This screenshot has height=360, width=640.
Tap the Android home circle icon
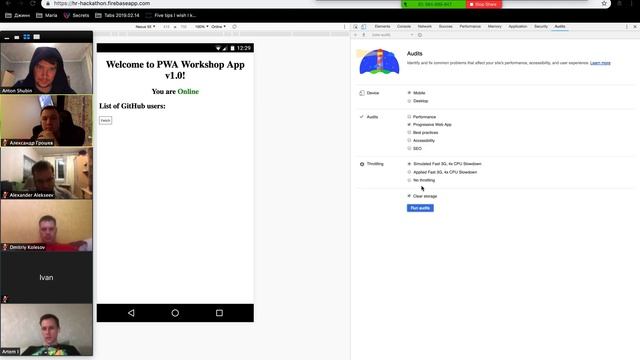175,313
